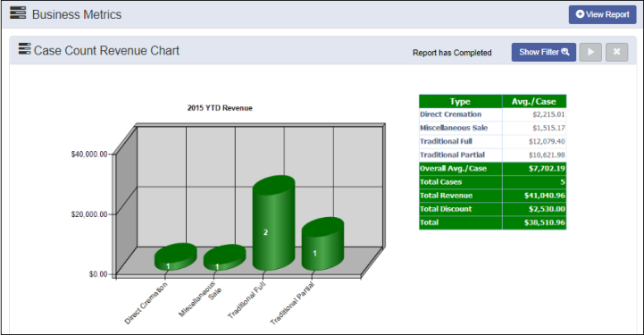Click the $12,079.40 average value
The image size is (644, 335).
(547, 142)
